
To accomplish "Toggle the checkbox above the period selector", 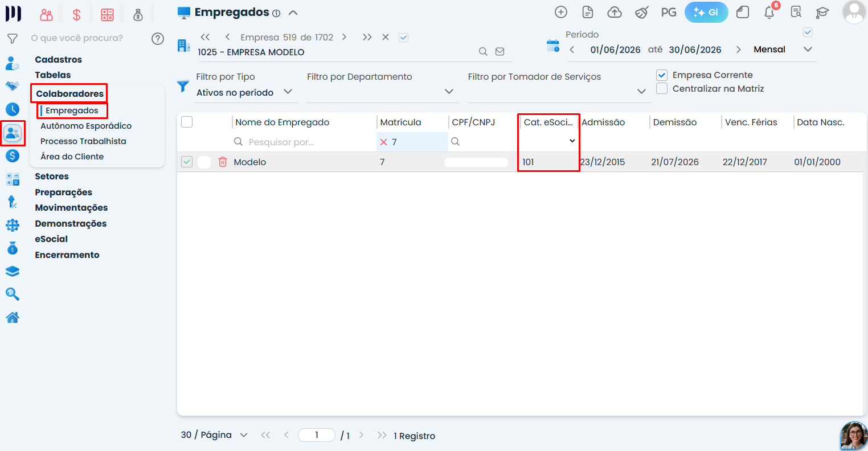I will pos(808,32).
